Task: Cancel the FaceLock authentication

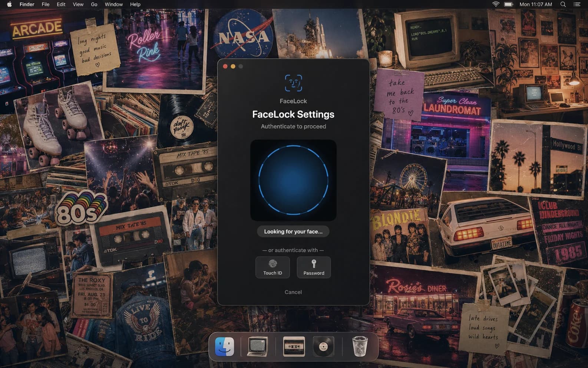Action: click(x=293, y=292)
